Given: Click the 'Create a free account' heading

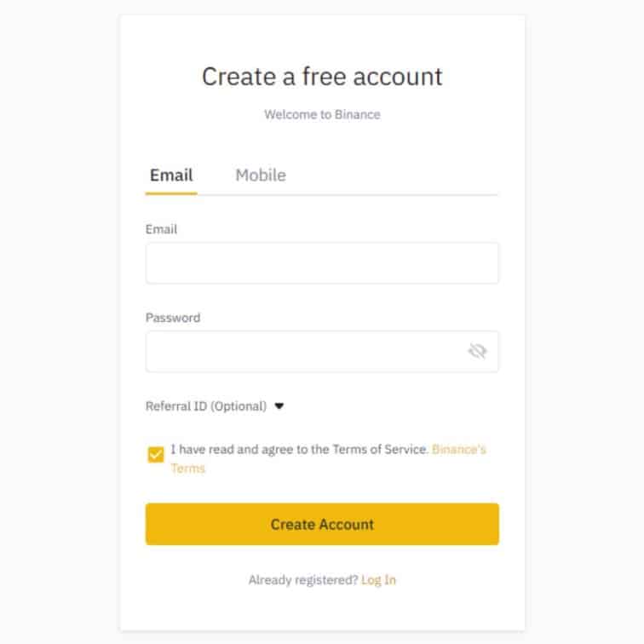Looking at the screenshot, I should tap(322, 77).
